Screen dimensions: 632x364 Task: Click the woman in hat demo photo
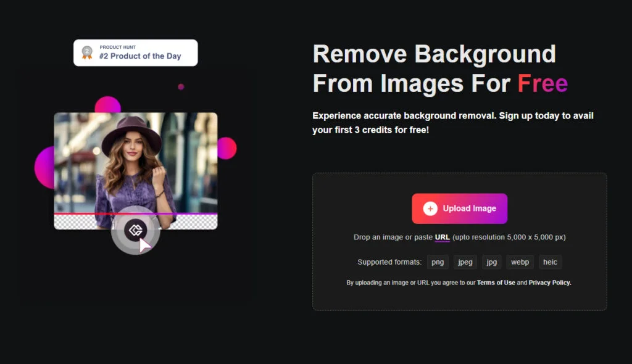[x=135, y=163]
